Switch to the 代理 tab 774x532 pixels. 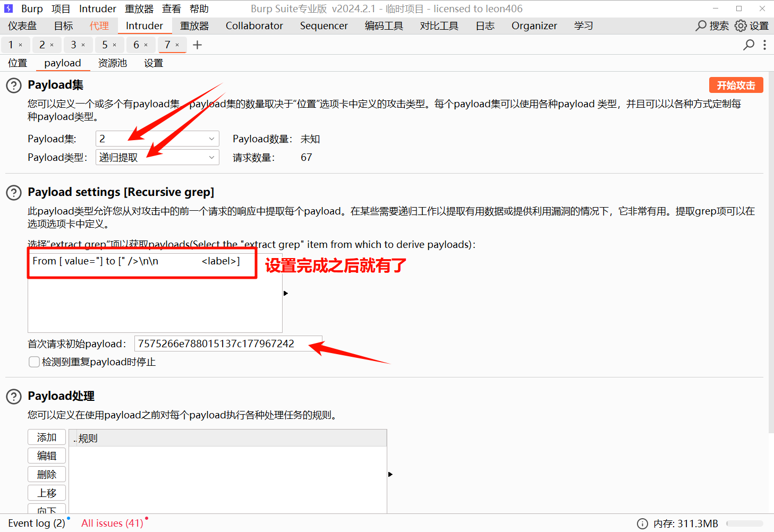click(99, 25)
